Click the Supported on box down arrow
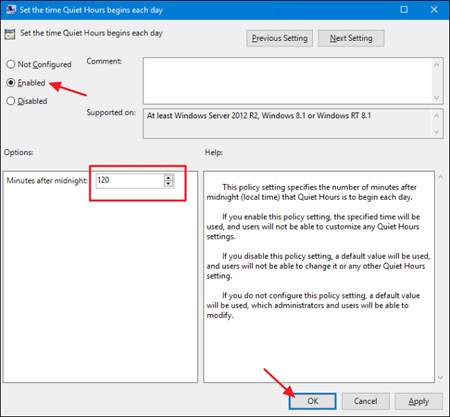450x417 pixels. coord(437,132)
